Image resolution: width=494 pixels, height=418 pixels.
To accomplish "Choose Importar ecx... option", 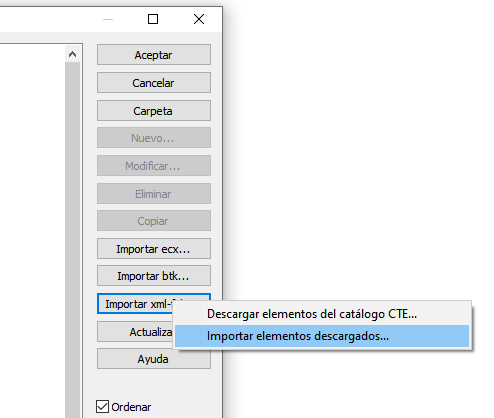I will point(154,249).
